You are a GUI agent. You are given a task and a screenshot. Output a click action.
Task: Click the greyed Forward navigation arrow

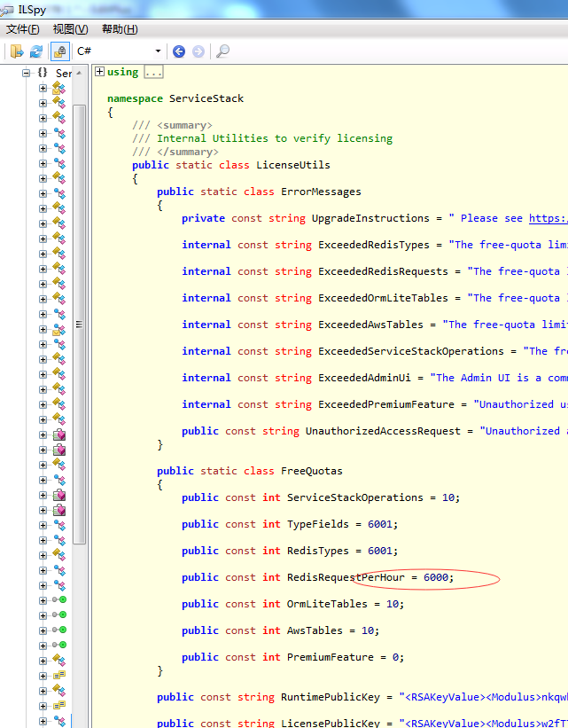click(x=198, y=51)
